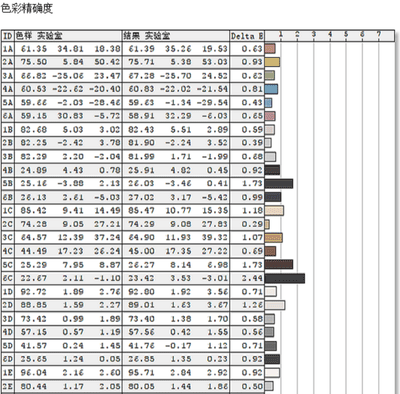Select Delta E value 0.39 in row 2B

click(252, 143)
